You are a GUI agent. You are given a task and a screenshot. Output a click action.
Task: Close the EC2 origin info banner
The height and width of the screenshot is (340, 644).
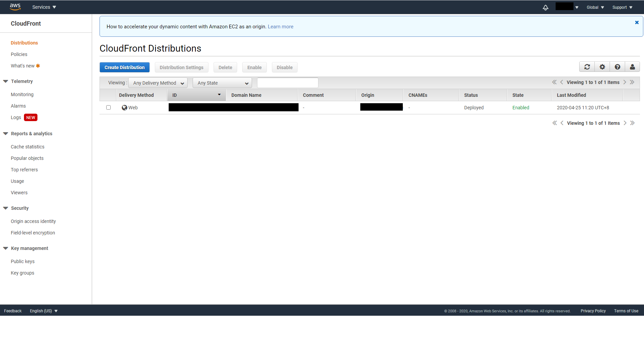tap(637, 23)
